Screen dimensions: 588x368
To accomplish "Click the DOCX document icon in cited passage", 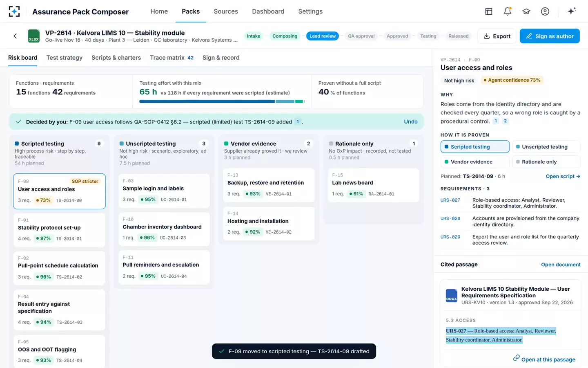I will [x=451, y=295].
